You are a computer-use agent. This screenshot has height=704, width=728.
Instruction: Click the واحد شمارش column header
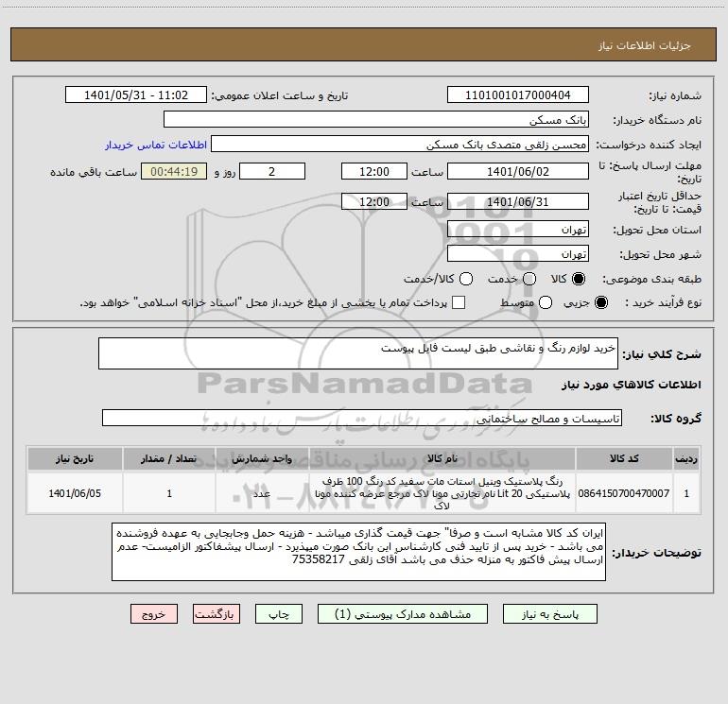coord(262,458)
